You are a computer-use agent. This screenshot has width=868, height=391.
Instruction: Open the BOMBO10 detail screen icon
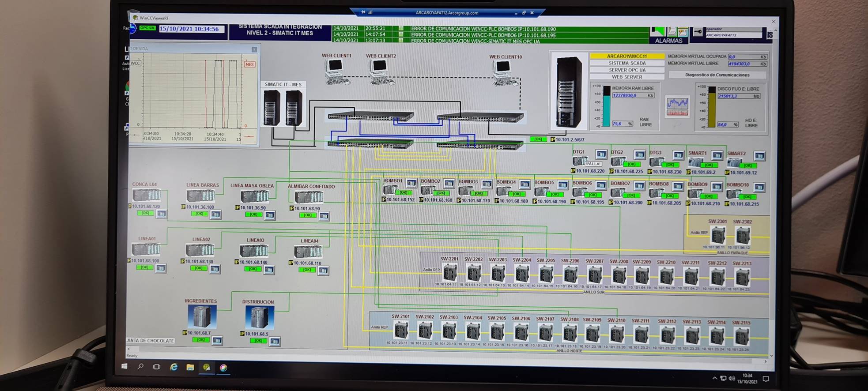coord(759,187)
